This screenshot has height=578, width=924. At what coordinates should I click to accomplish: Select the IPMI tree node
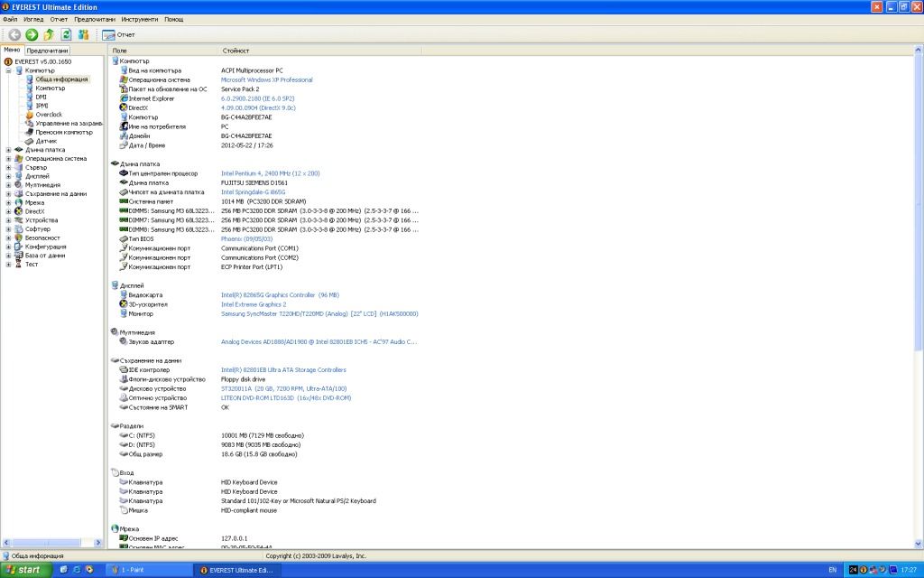[x=42, y=106]
